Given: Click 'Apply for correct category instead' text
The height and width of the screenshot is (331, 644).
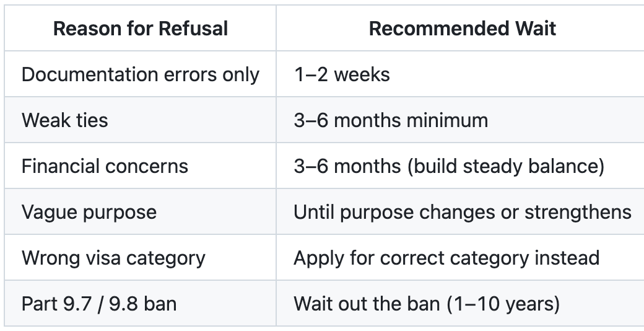Looking at the screenshot, I should click(x=446, y=258).
